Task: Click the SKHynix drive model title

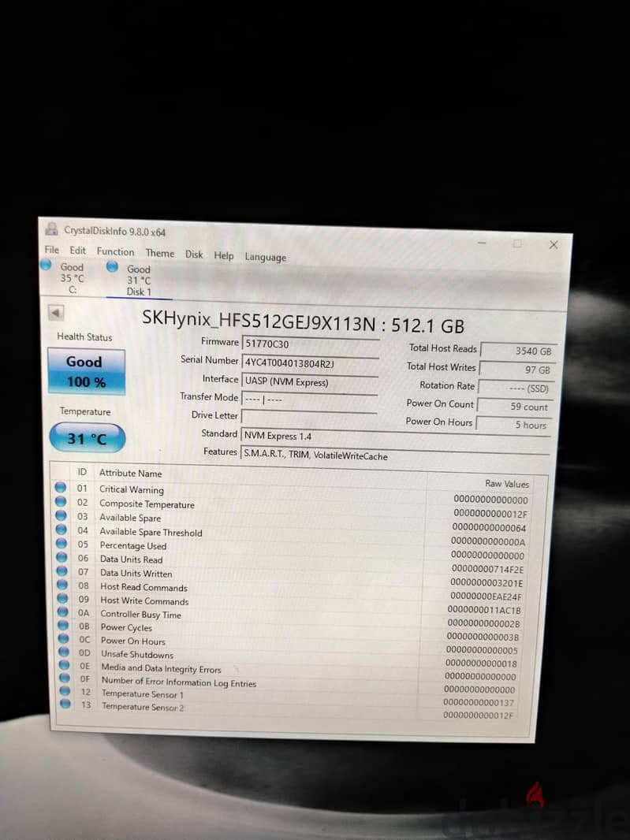Action: tap(303, 321)
